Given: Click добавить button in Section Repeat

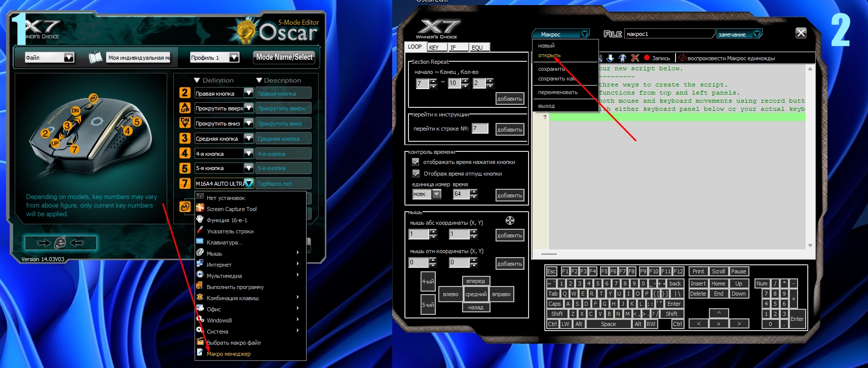Looking at the screenshot, I should tap(509, 99).
